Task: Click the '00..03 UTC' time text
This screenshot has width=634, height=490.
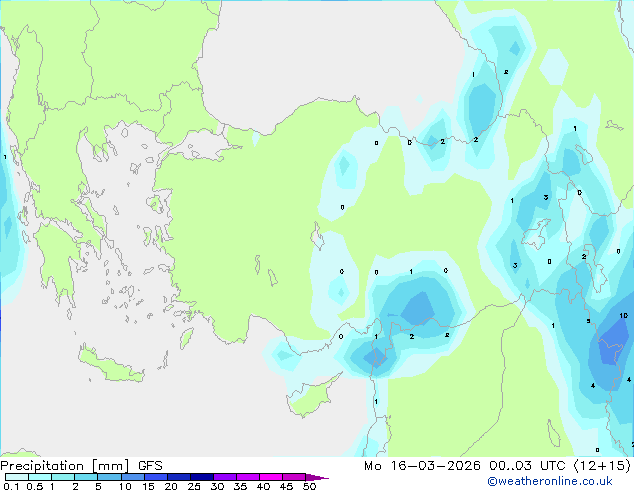Action: (x=527, y=466)
